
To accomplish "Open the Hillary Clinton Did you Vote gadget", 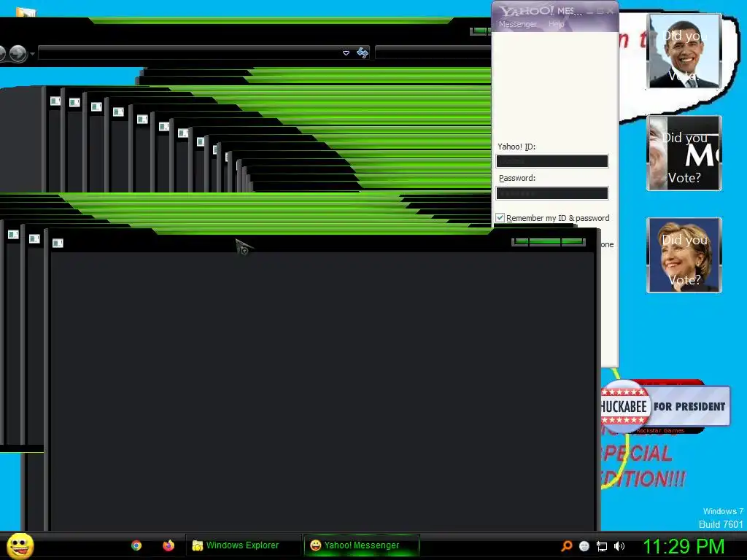I will (x=684, y=254).
